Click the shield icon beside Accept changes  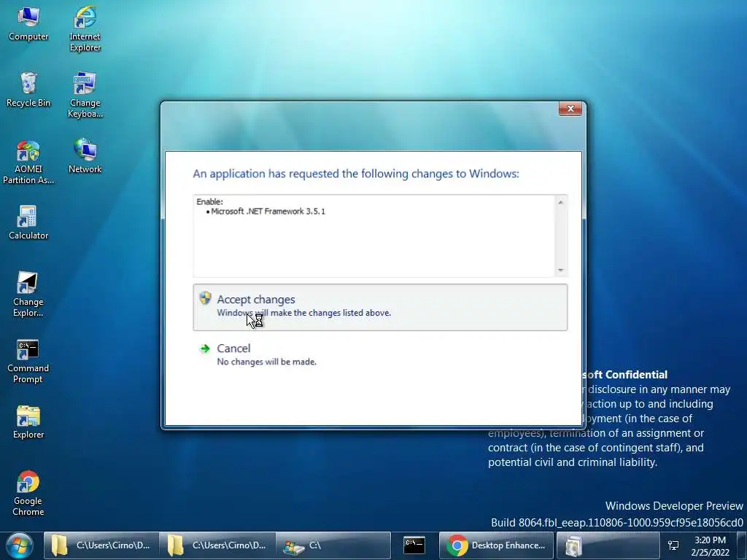click(205, 298)
